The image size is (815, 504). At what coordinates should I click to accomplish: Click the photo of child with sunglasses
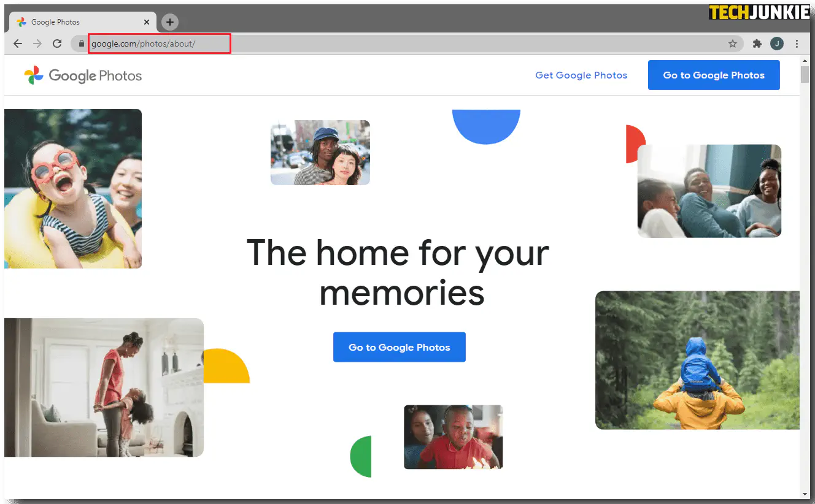[73, 189]
